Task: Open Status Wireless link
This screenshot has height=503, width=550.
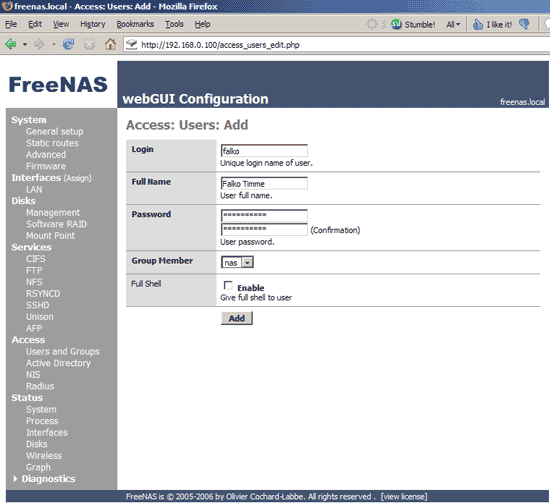Action: 44,456
